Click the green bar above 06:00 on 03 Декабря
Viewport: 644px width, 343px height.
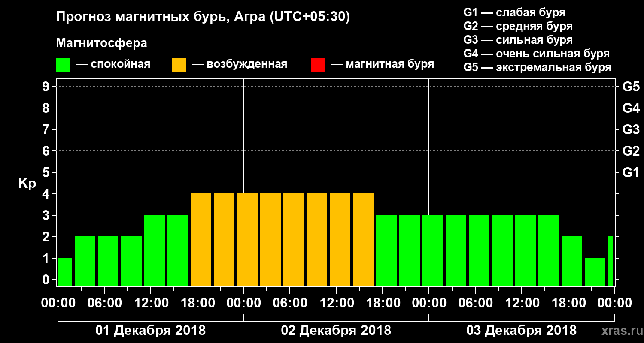479,250
